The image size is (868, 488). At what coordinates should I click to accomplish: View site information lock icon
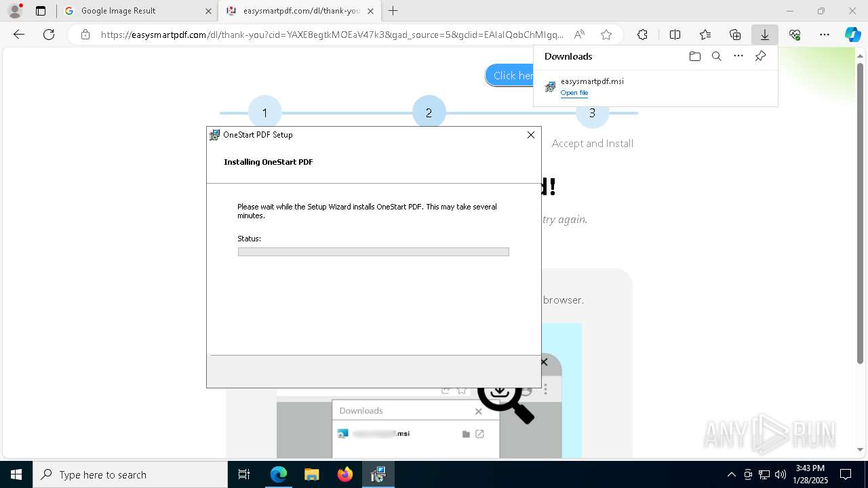click(85, 35)
